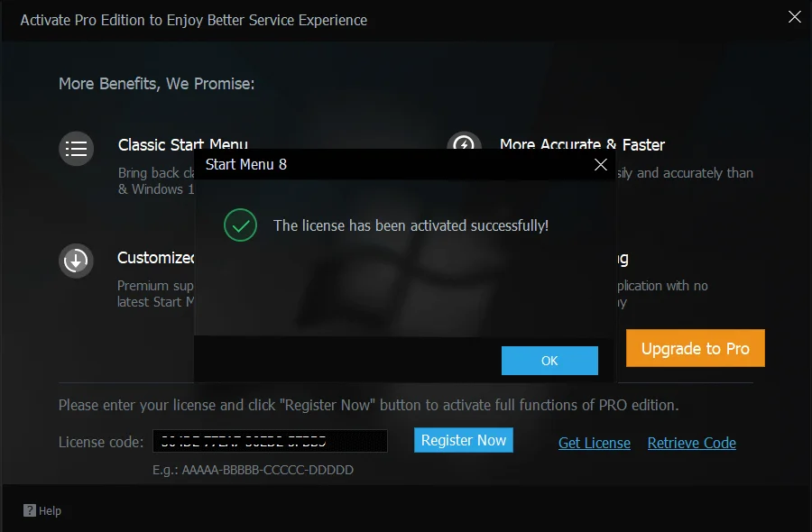812x532 pixels.
Task: Close the Activate Pro Edition window
Action: click(794, 16)
